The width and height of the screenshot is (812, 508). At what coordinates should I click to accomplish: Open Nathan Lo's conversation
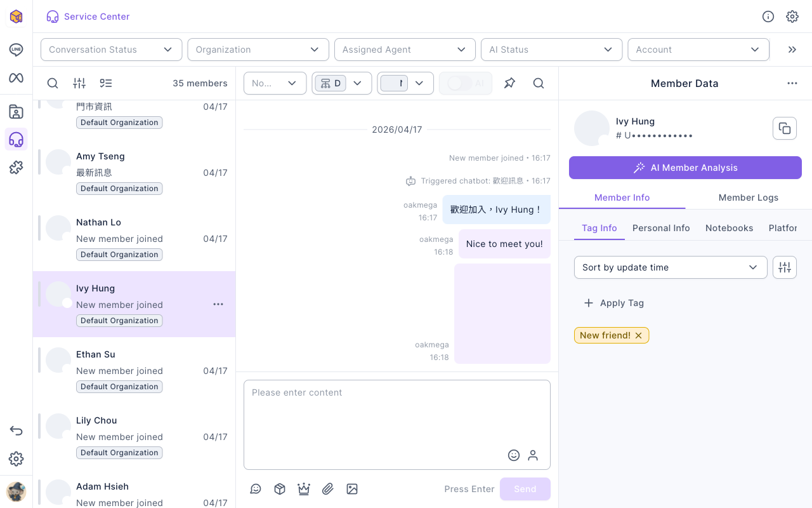pyautogui.click(x=134, y=238)
